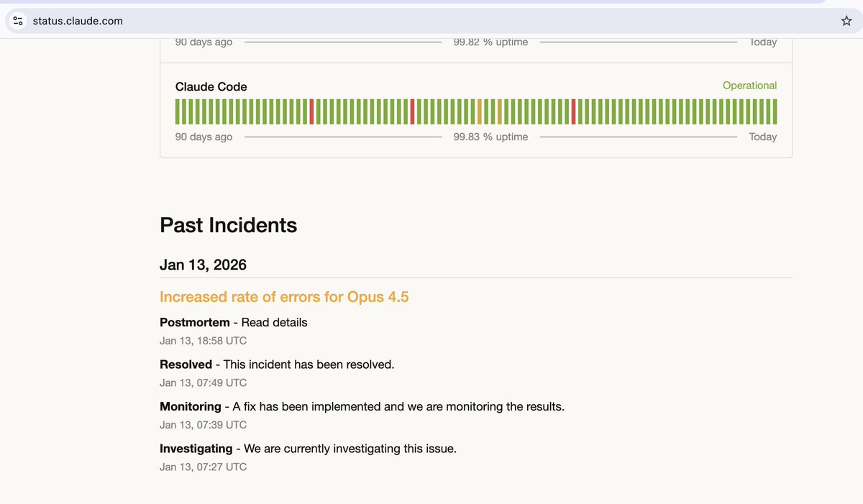
Task: Click the 'Postmortem' update label
Action: (195, 323)
